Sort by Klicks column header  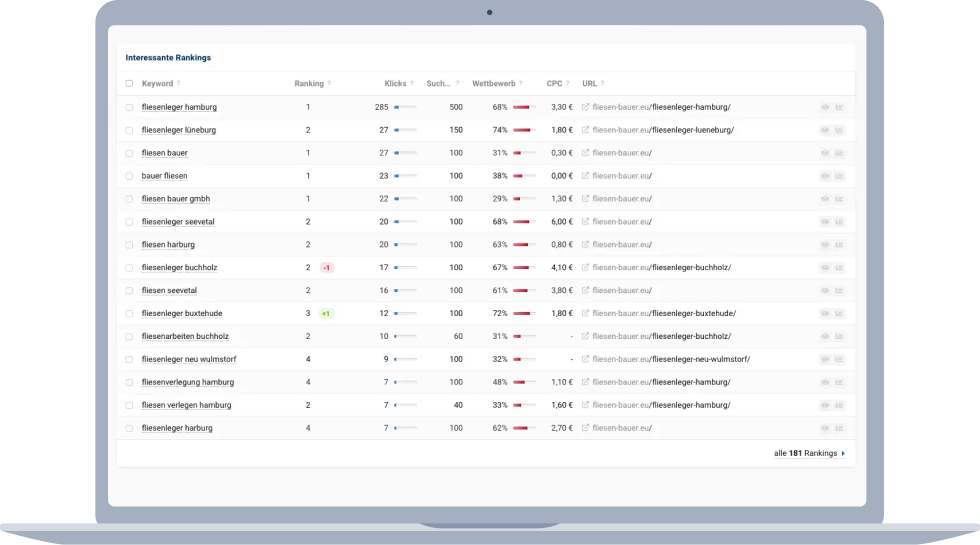[x=395, y=84]
